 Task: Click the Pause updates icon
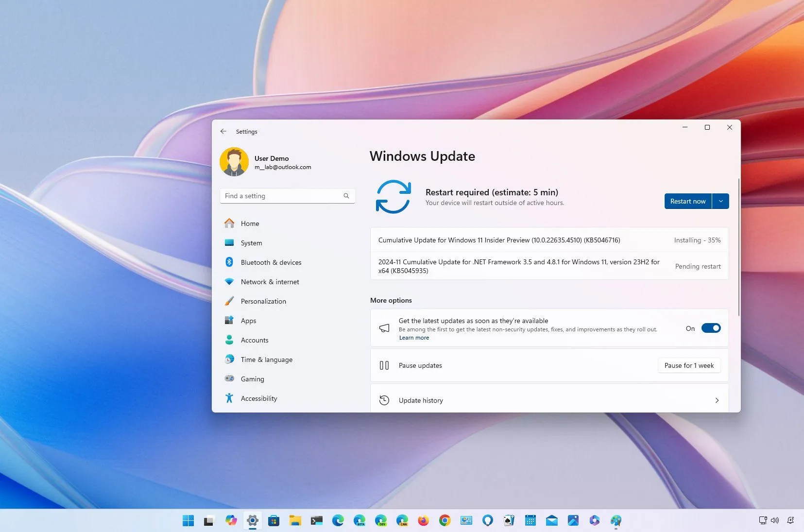pos(384,365)
